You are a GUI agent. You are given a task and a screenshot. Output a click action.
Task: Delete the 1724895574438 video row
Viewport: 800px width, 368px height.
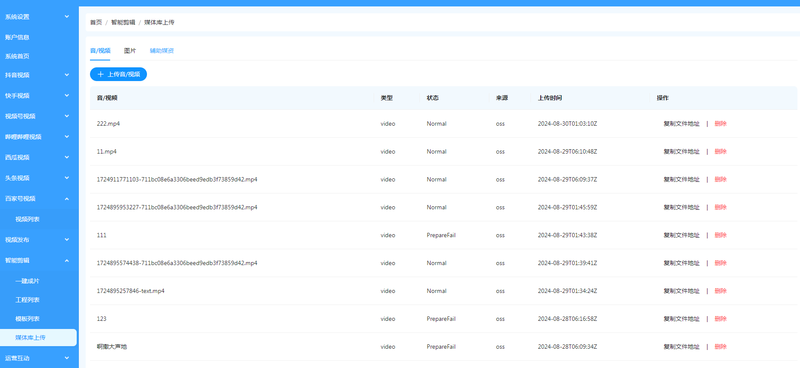(x=720, y=263)
